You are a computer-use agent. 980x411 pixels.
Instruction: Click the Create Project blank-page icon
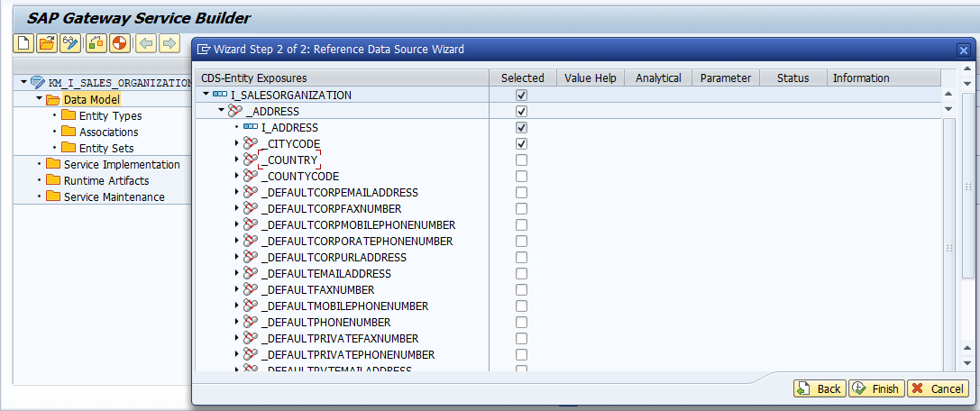23,43
